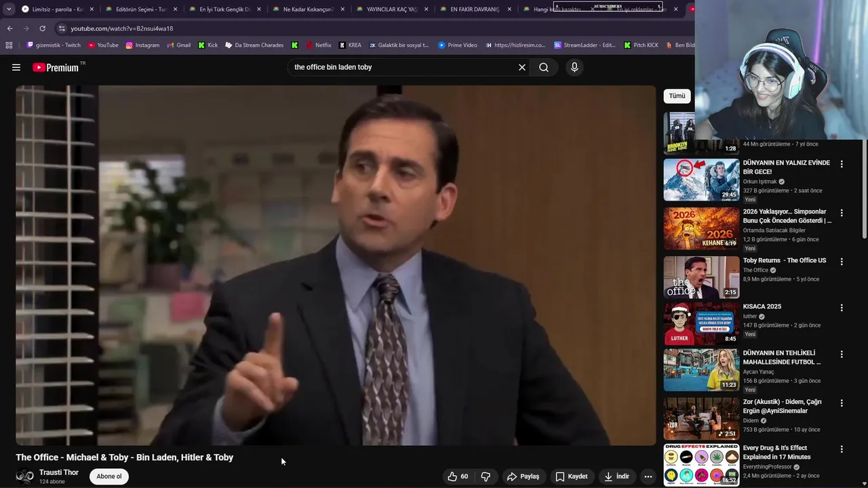
Task: Open the YouTube bookmark
Action: click(x=103, y=45)
